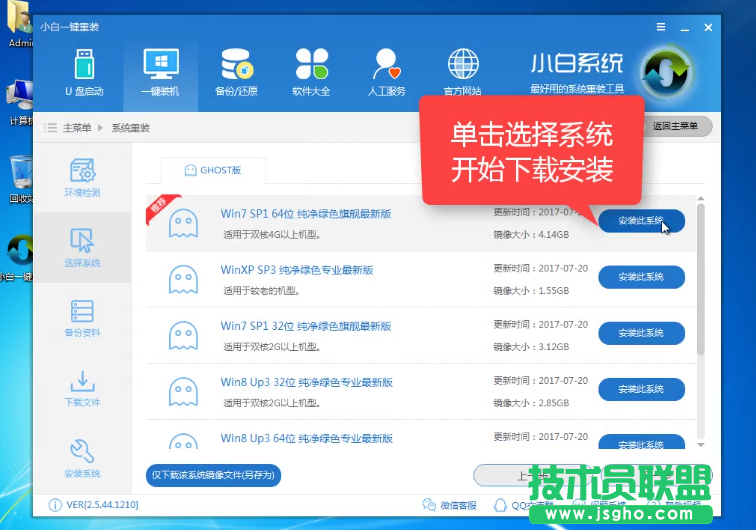Click ghost icon of WinXP SP3 row

coord(183,279)
